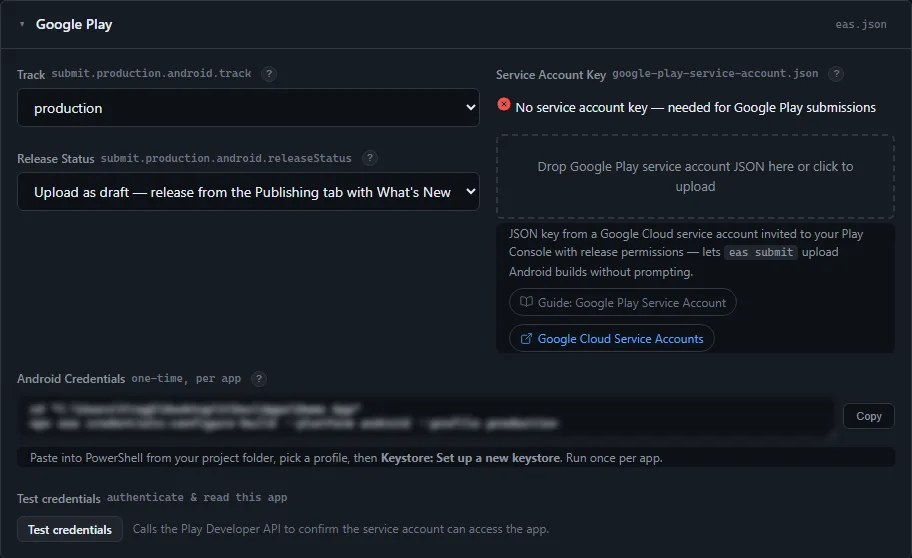Click google-play-service-account.json text
The height and width of the screenshot is (558, 912).
[x=715, y=73]
